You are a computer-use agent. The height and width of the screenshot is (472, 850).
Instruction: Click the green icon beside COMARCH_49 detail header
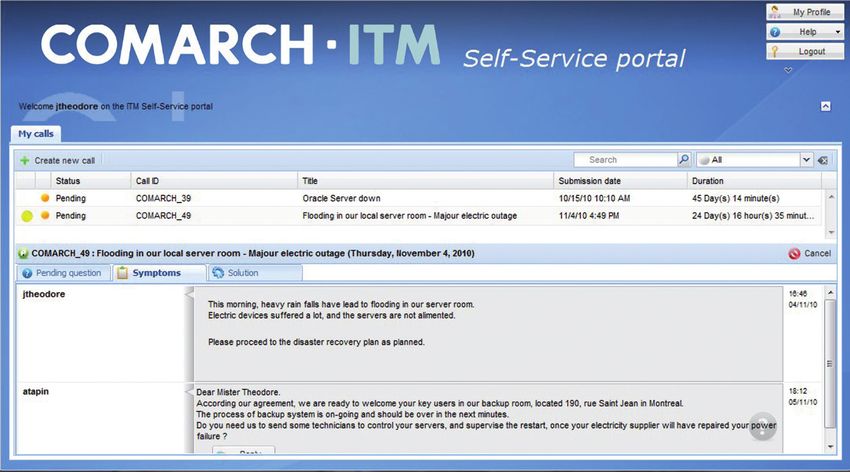pyautogui.click(x=23, y=254)
